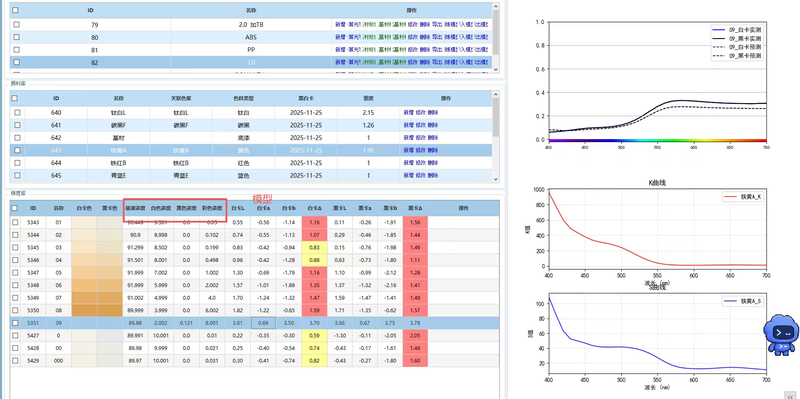Select all rows in the gradient table header

pyautogui.click(x=15, y=208)
